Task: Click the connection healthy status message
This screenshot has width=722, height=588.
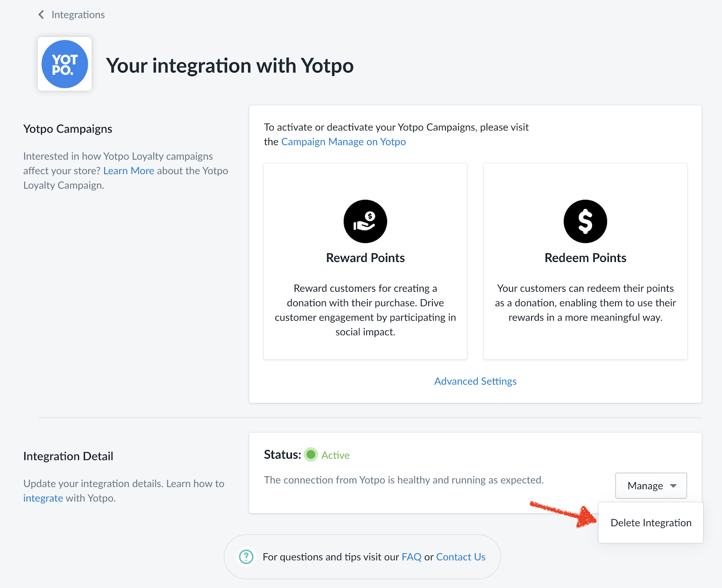Action: coord(404,480)
